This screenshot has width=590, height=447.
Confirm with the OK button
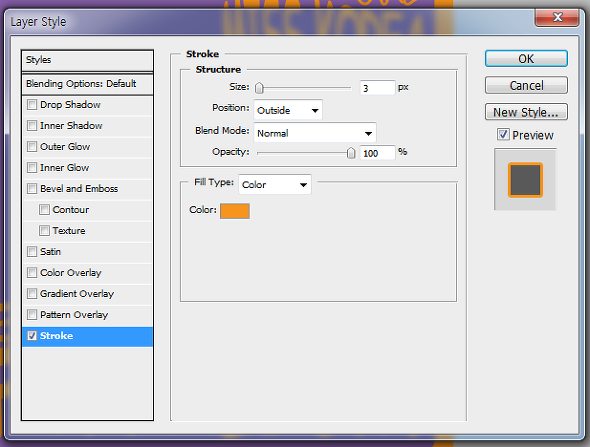coord(526,59)
